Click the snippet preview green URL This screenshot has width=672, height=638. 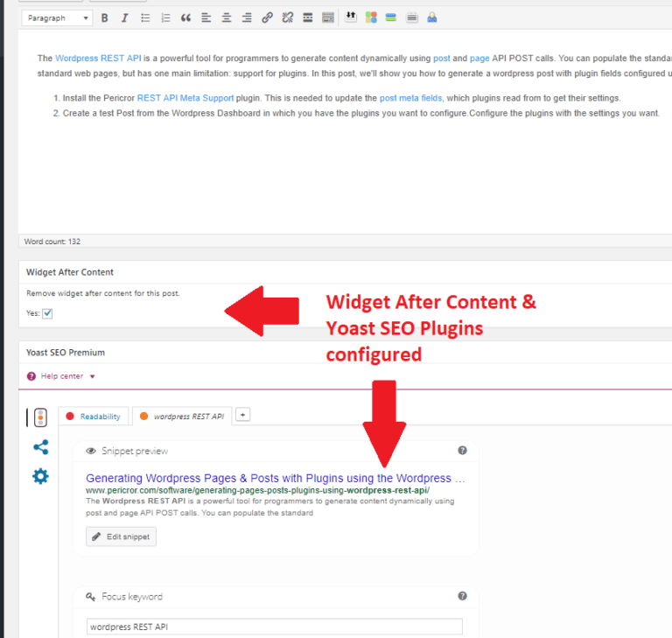coord(257,490)
